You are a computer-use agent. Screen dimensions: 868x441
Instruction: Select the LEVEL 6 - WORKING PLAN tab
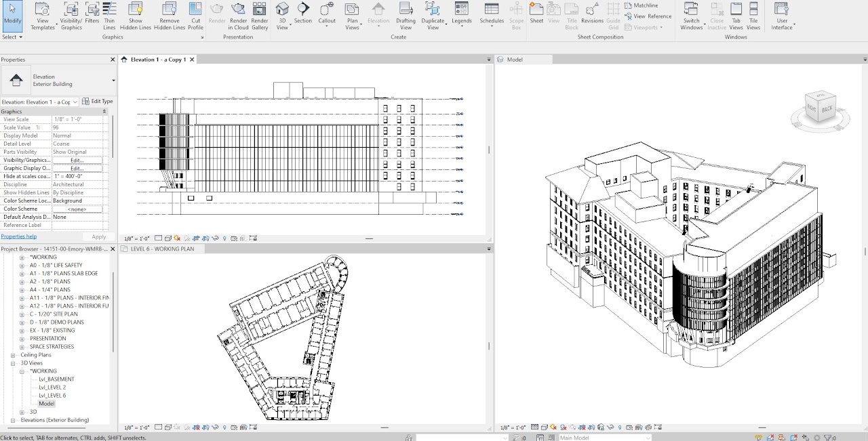click(162, 249)
